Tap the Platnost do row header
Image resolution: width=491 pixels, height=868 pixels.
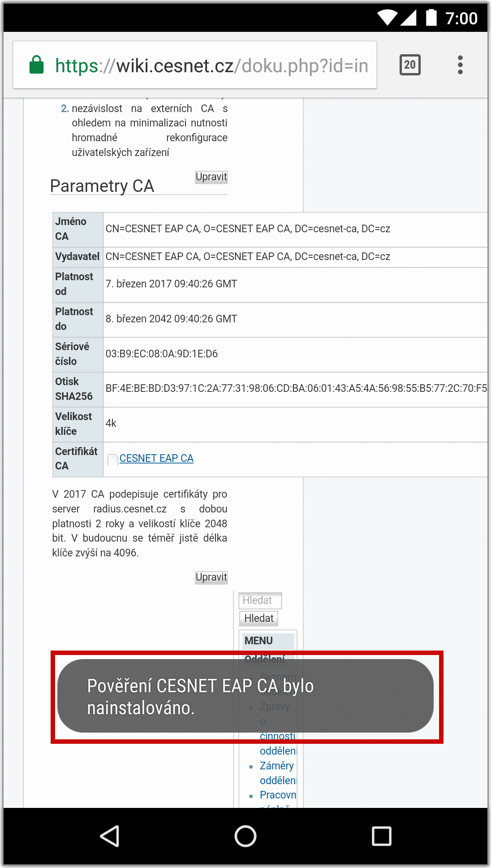pos(78,319)
